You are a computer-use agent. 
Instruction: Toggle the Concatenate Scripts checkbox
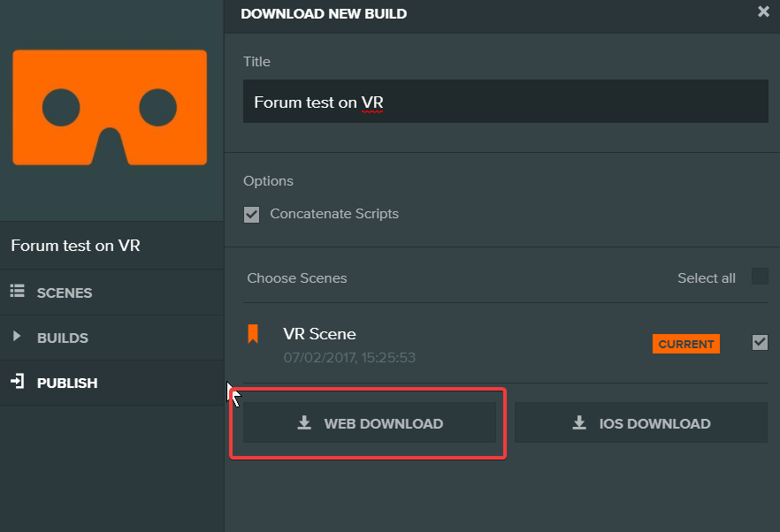click(252, 215)
